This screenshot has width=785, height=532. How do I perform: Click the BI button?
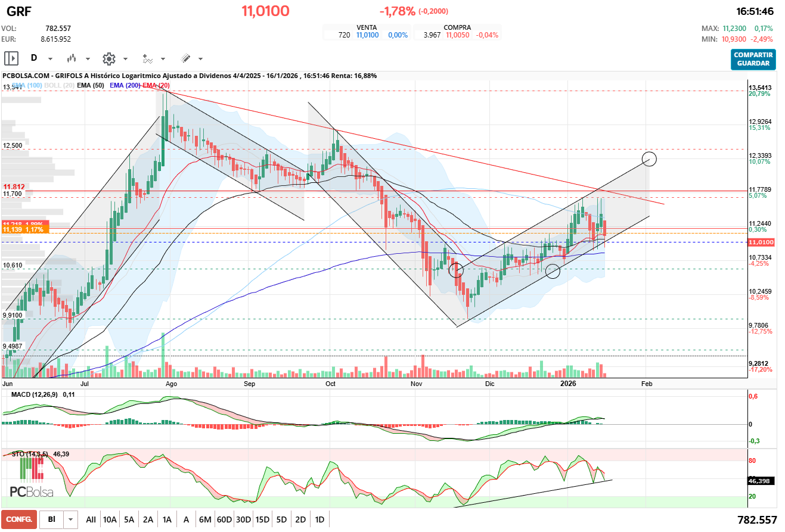click(52, 519)
